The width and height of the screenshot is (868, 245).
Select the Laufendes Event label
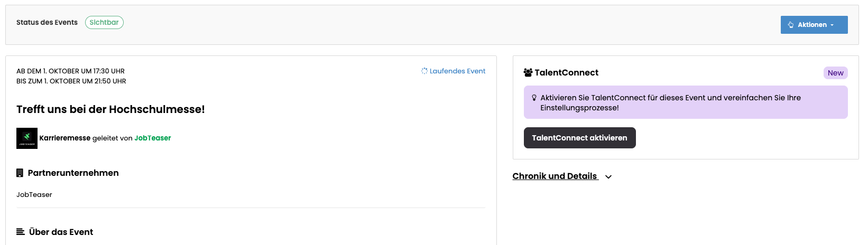(457, 71)
